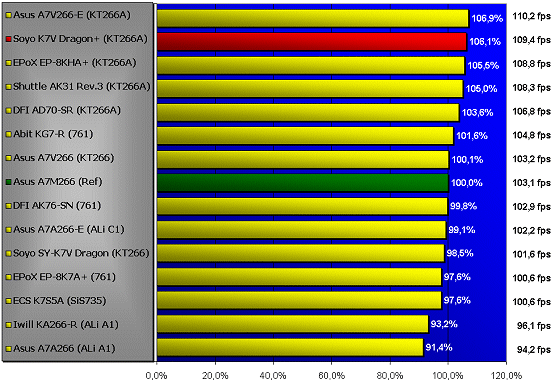Click the 102,2 fps value

click(532, 231)
